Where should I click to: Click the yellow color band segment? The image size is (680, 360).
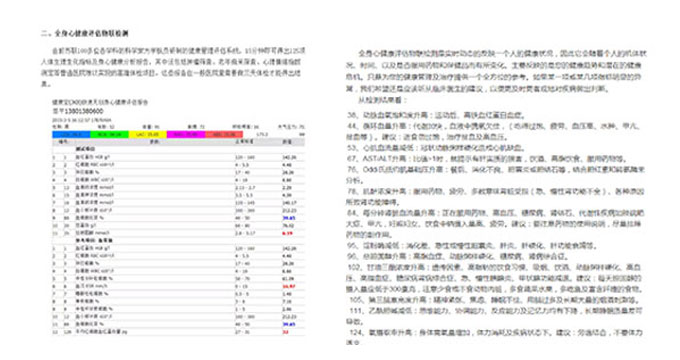(147, 134)
